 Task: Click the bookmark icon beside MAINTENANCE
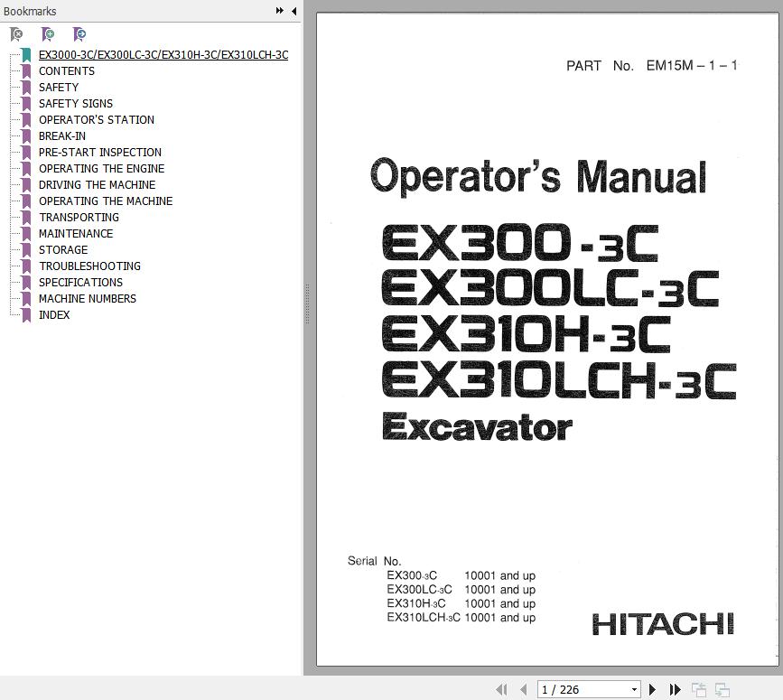[26, 233]
